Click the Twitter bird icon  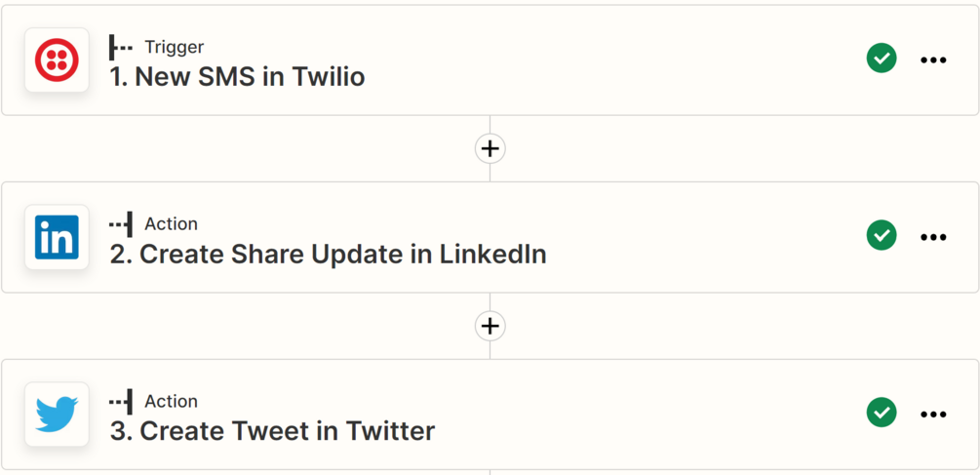(57, 415)
